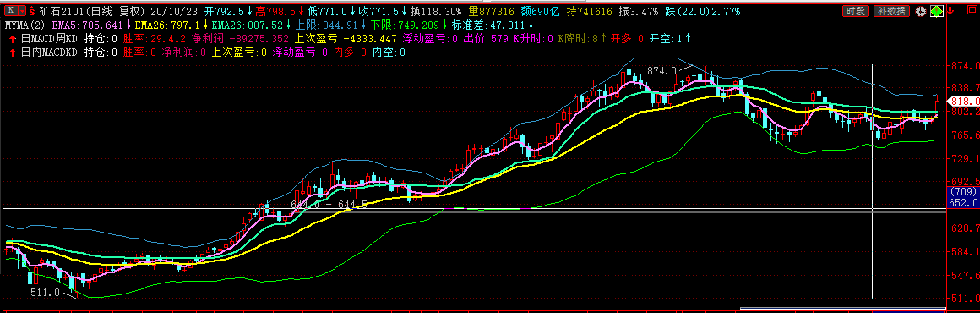Click the 补数据 button
980x313 pixels.
tap(891, 11)
